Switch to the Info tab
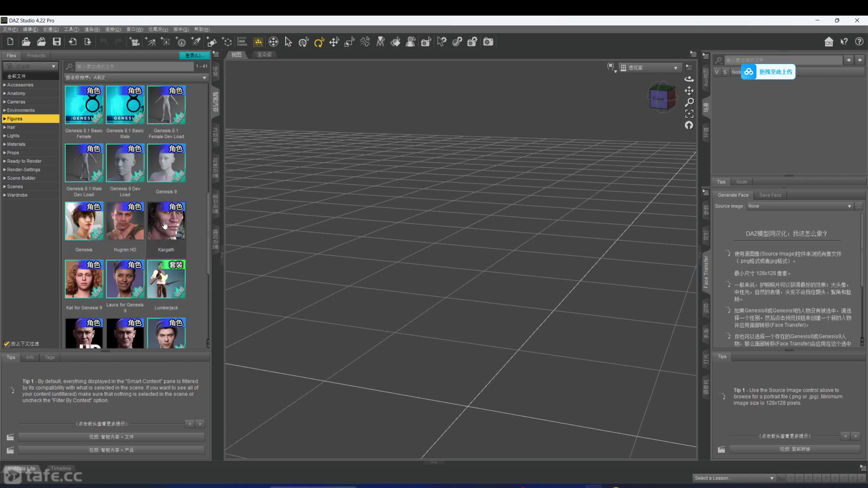The image size is (868, 488). coord(30,357)
